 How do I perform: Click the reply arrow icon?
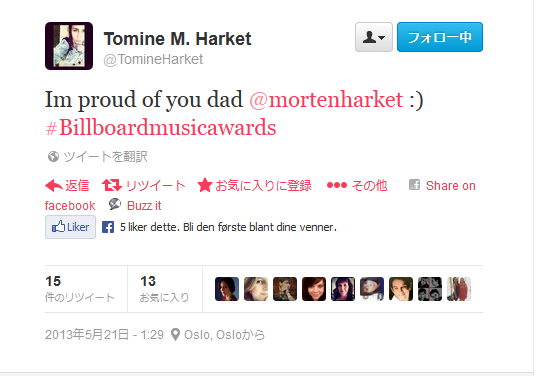coord(54,185)
